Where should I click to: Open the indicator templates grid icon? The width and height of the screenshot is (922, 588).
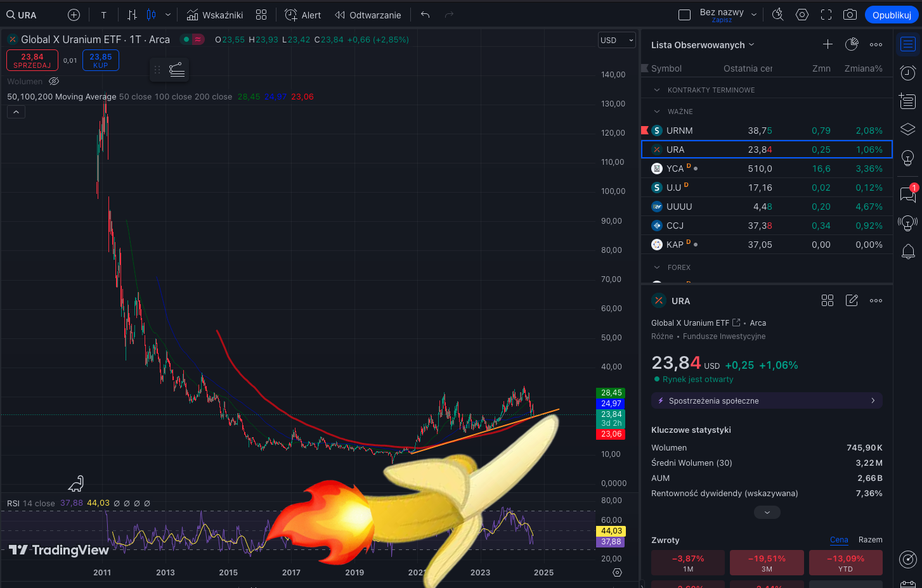coord(261,15)
